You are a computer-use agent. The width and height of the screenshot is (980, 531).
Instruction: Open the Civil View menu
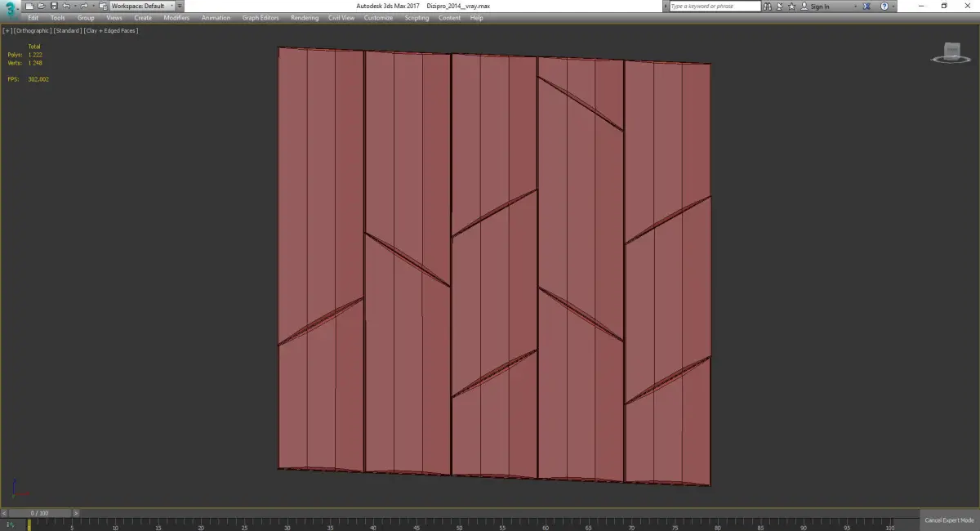pos(341,18)
